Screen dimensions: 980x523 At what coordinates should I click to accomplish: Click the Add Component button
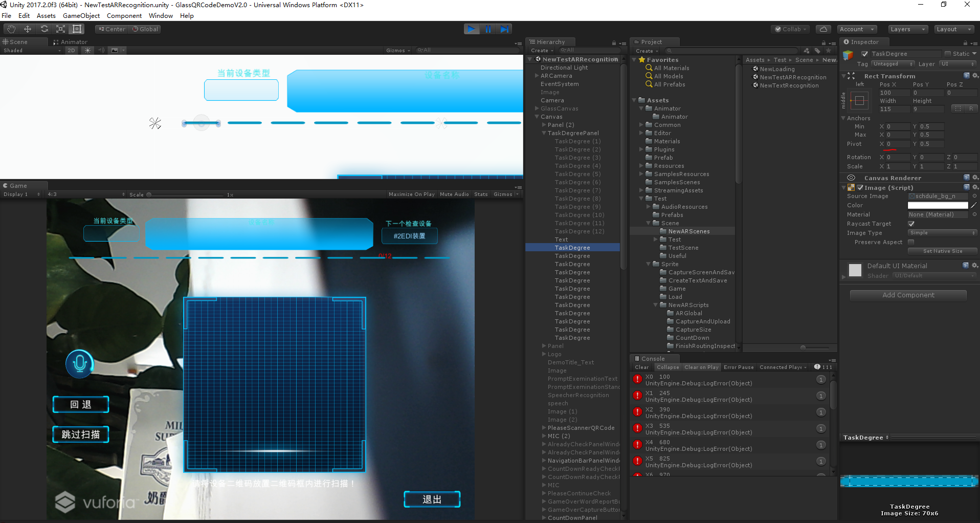908,295
